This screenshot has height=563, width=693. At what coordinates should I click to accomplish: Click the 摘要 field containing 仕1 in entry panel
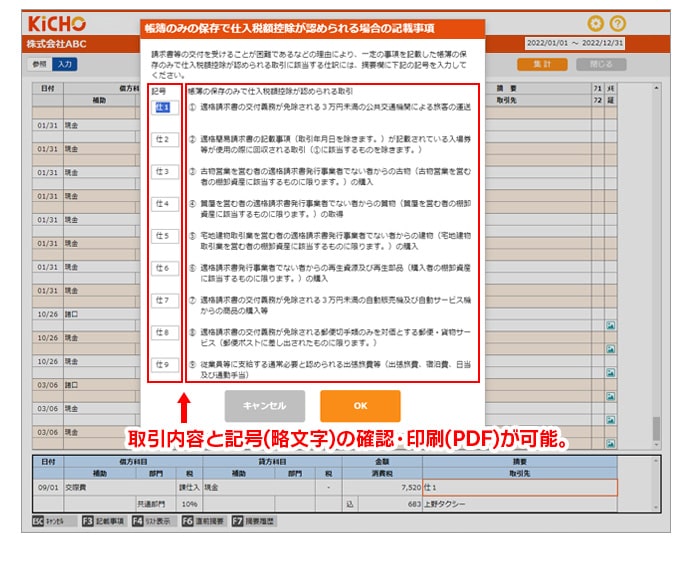pos(520,487)
